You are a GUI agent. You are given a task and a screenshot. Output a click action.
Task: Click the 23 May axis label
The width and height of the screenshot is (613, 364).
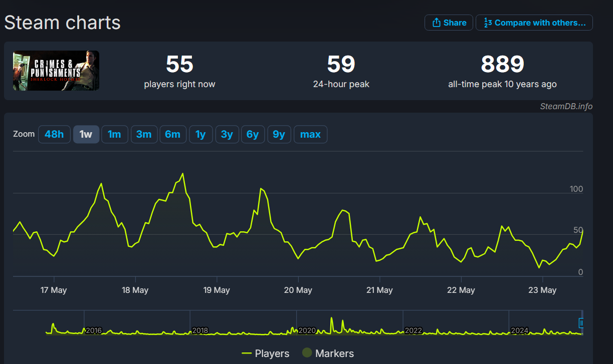click(x=543, y=290)
